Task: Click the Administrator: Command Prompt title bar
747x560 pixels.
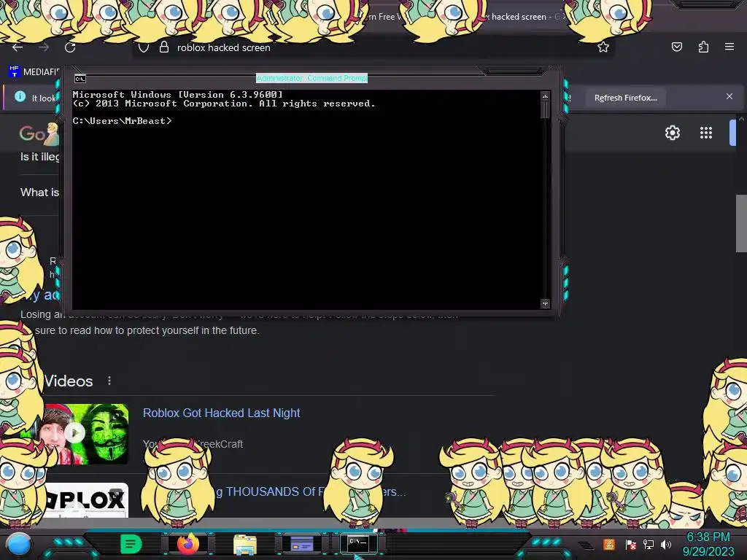Action: 311,78
